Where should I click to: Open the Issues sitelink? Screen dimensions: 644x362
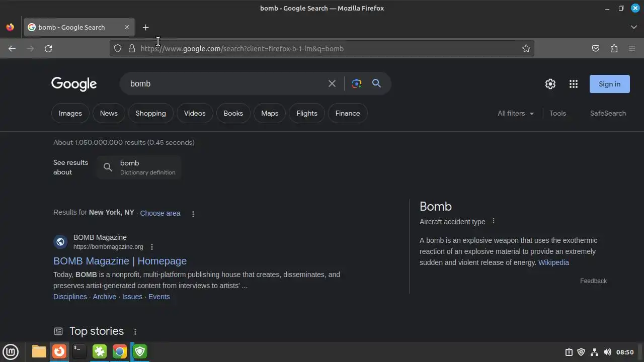click(132, 297)
